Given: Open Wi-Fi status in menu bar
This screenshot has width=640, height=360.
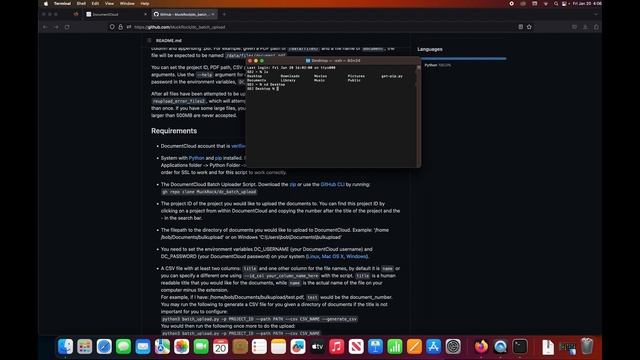Looking at the screenshot, I should coord(546,3).
